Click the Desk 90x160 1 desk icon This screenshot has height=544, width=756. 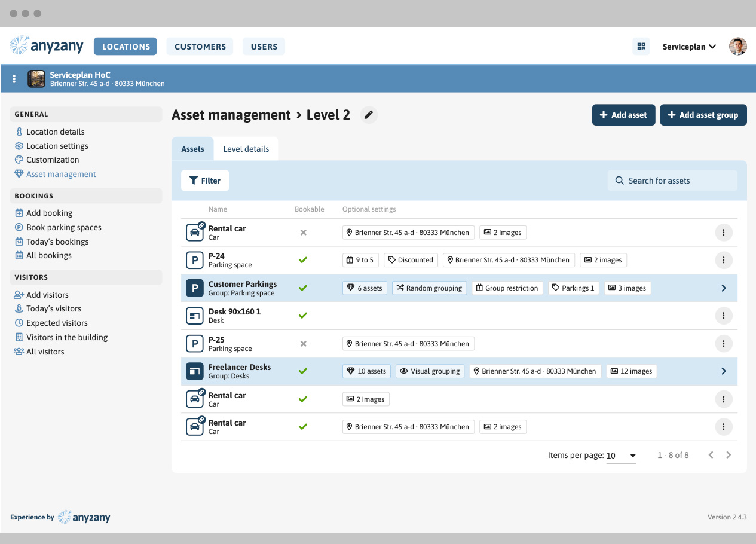[x=194, y=316]
